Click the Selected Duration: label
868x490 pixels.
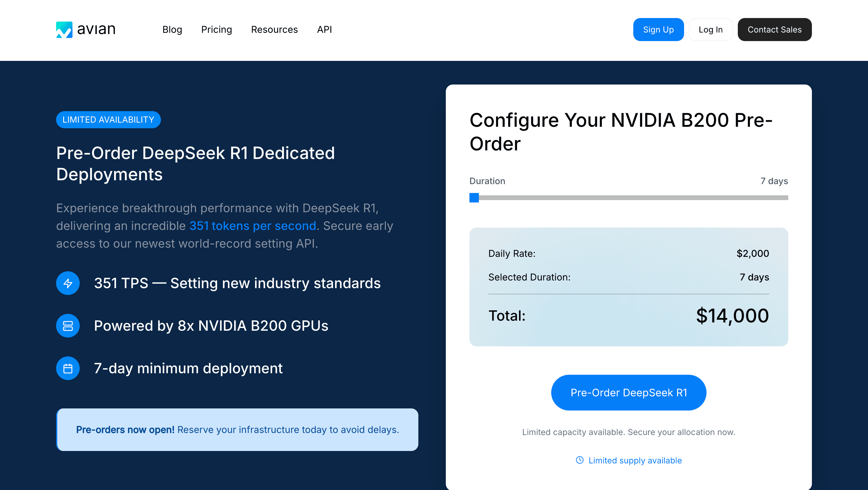(529, 277)
